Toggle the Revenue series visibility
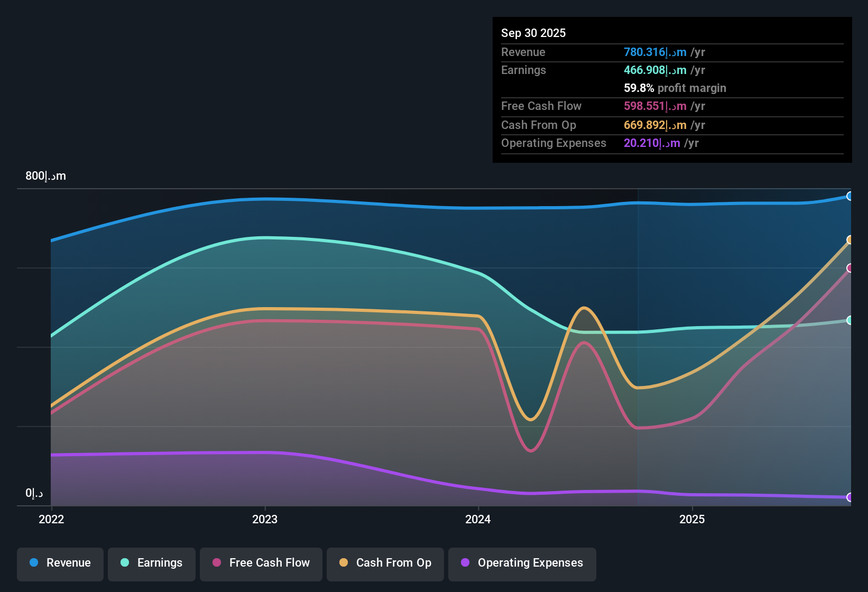This screenshot has width=868, height=592. tap(60, 563)
